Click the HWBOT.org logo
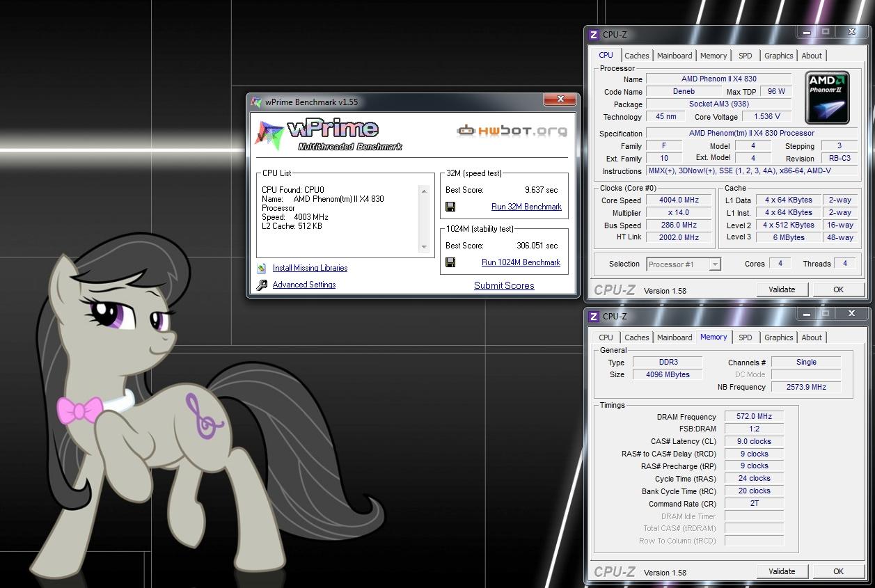This screenshot has height=588, width=875. click(512, 130)
